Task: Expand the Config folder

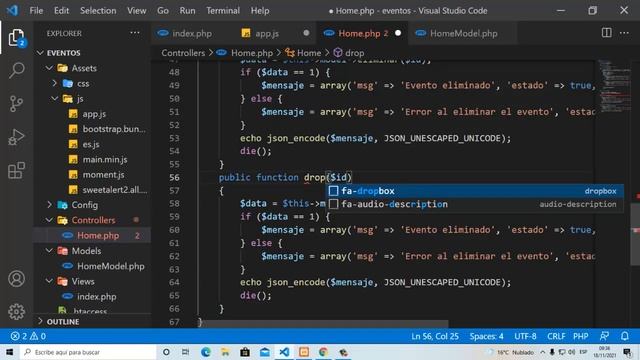Action: coord(49,204)
